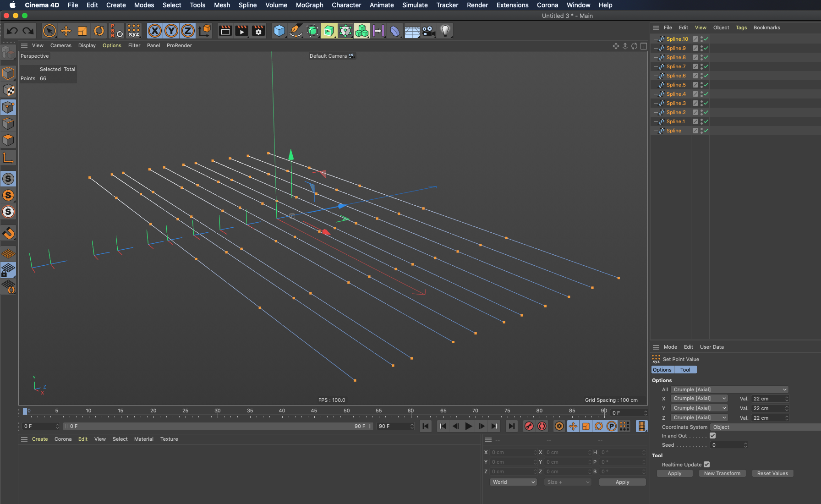This screenshot has height=504, width=821.
Task: Click the Camera object icon
Action: tap(428, 31)
